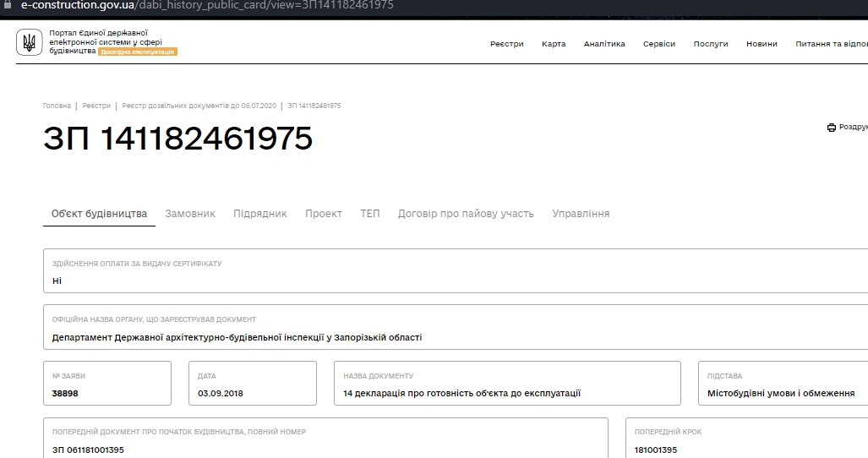The height and width of the screenshot is (458, 868).
Task: Click the page heading ЗП 141182461975
Action: [177, 138]
